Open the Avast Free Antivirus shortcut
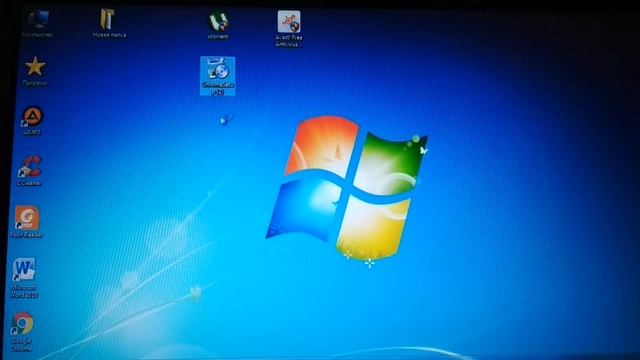The image size is (640, 360). click(x=289, y=29)
